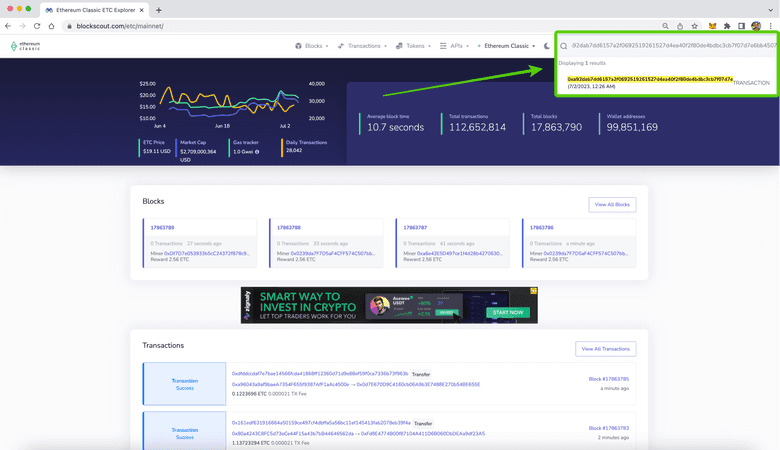Click the MetaMask fox extension icon
The image size is (780, 450).
tap(712, 26)
